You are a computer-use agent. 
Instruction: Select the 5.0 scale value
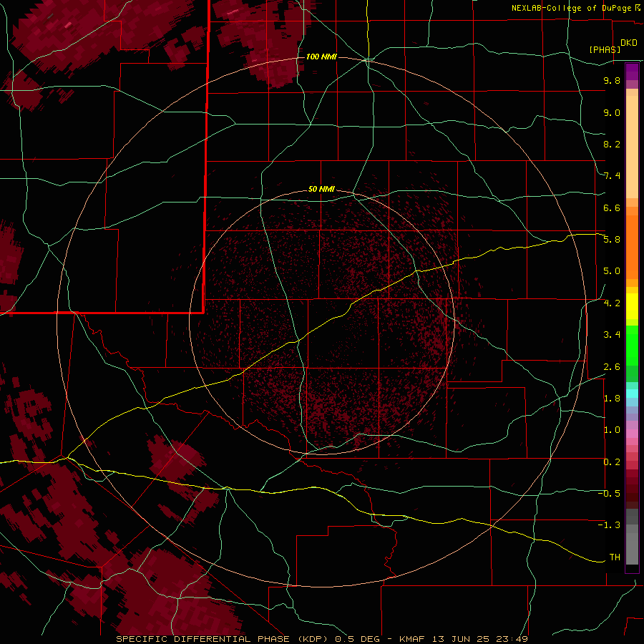pyautogui.click(x=612, y=271)
